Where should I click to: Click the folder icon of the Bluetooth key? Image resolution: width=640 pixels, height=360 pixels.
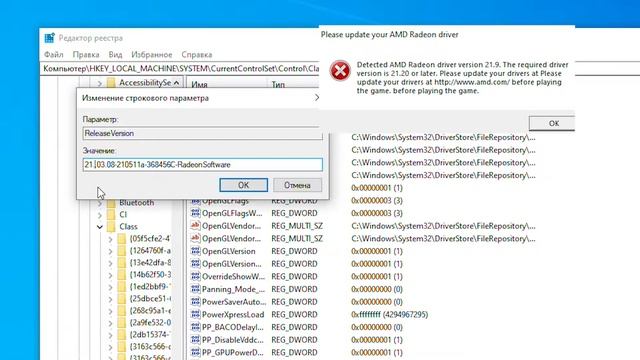[x=111, y=203]
